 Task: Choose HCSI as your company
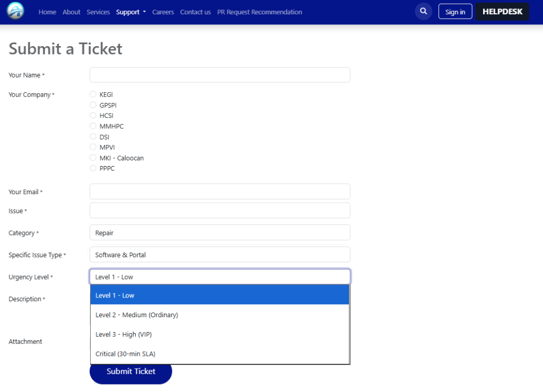93,115
